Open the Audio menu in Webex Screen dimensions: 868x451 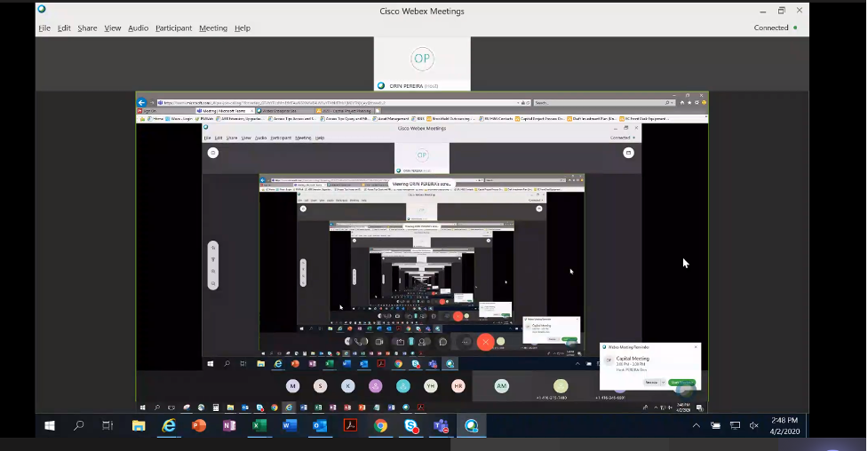tap(138, 28)
